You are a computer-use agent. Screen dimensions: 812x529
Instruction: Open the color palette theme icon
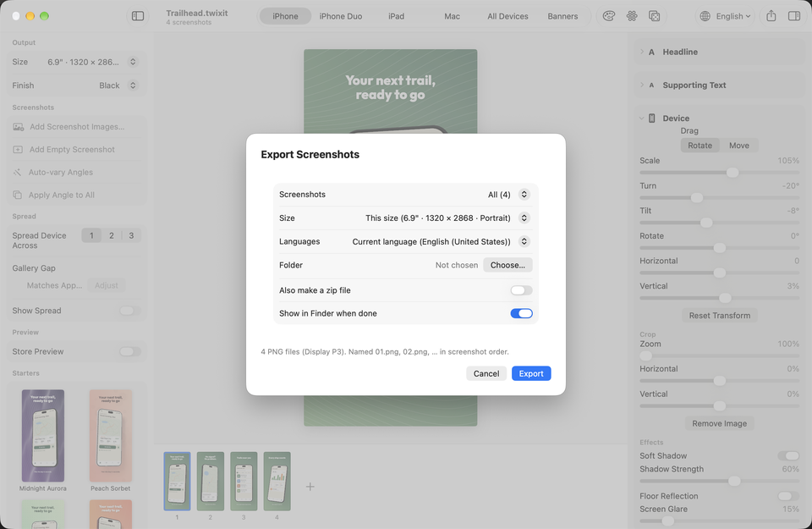[609, 16]
